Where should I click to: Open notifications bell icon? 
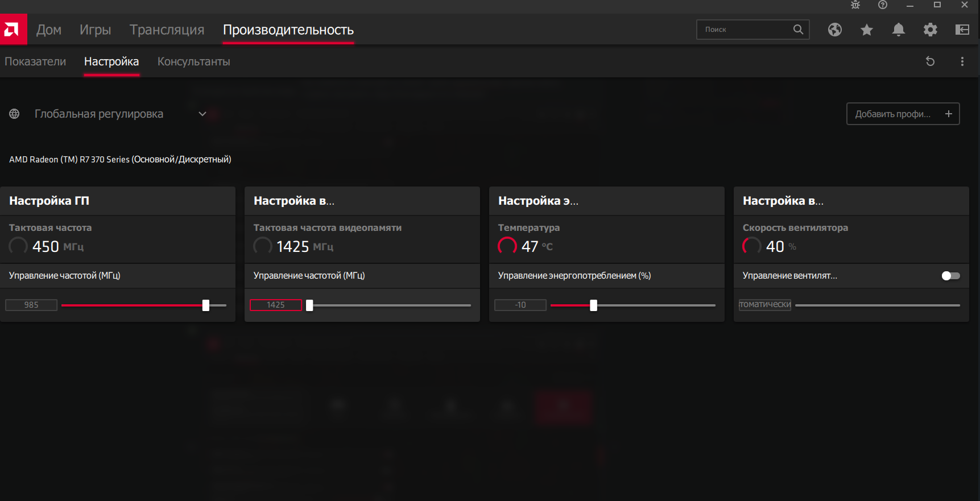click(899, 30)
